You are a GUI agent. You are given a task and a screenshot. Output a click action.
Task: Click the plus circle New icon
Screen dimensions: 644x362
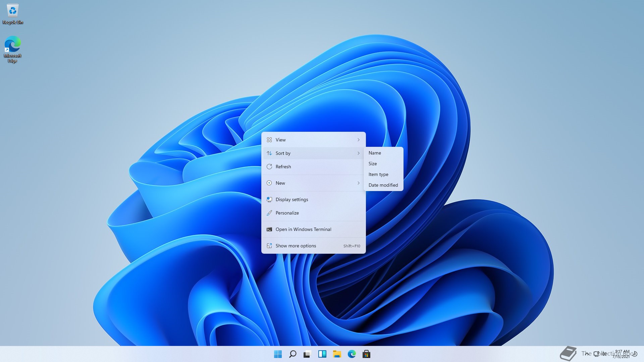(269, 183)
